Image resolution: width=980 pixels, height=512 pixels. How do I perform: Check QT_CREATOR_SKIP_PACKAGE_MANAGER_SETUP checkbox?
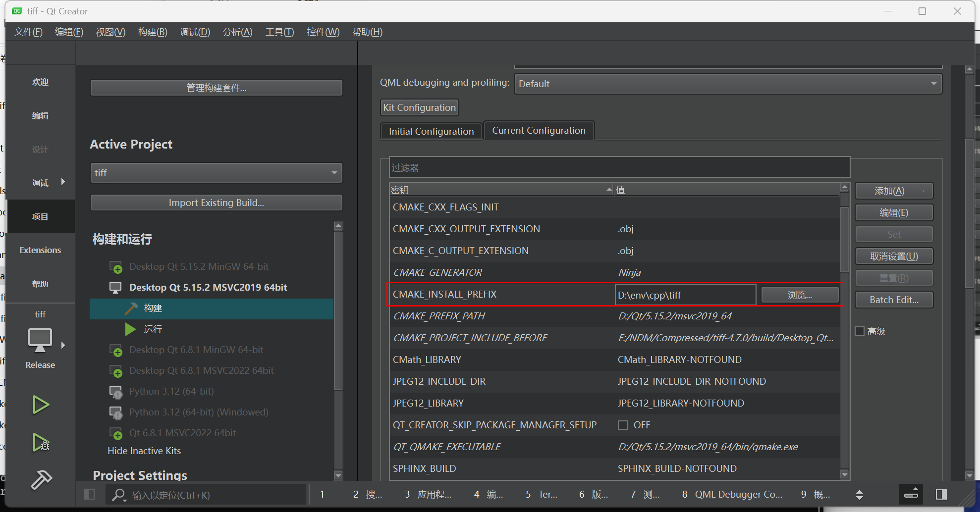623,425
